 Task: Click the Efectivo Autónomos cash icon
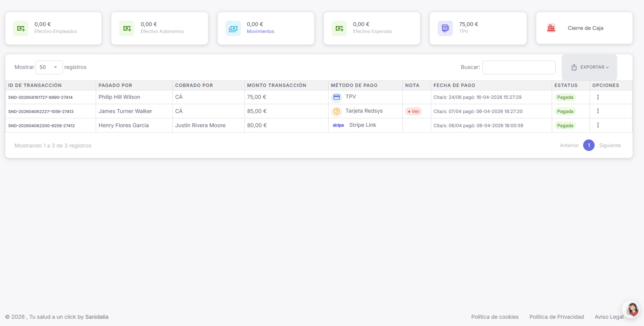[x=127, y=28]
